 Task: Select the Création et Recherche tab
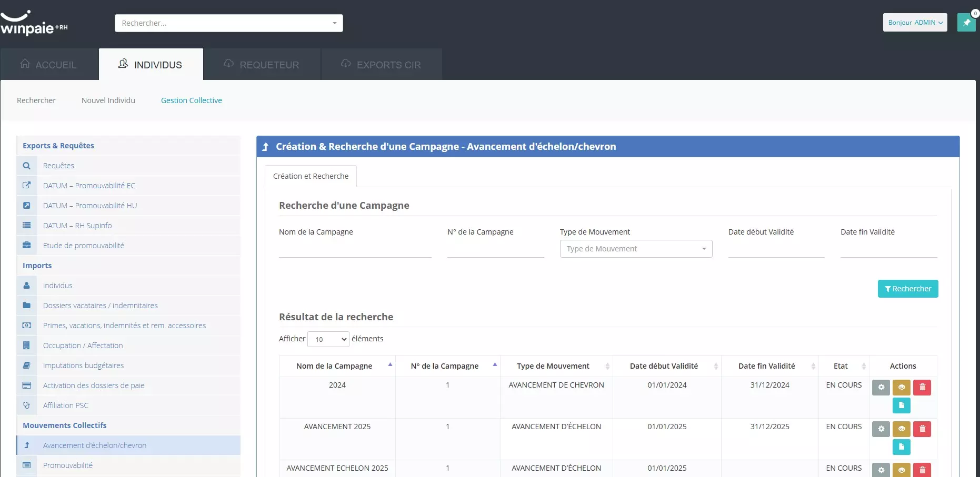pos(311,176)
